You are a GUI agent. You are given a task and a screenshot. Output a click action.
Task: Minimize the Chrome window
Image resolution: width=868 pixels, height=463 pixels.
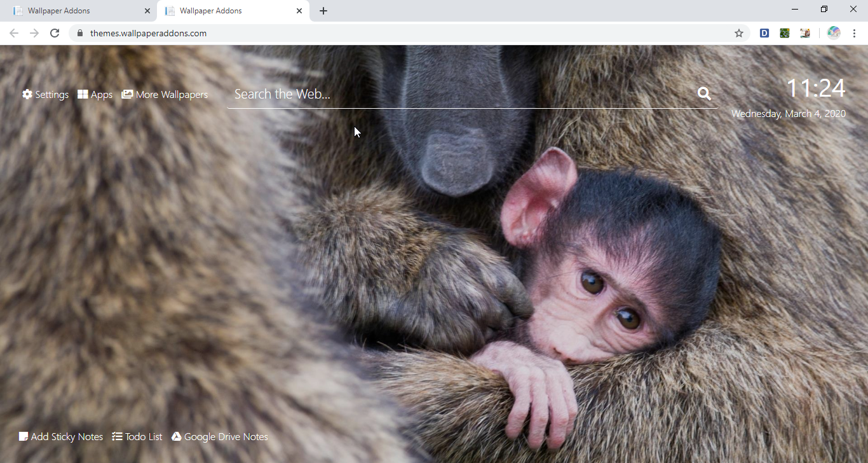coord(795,9)
